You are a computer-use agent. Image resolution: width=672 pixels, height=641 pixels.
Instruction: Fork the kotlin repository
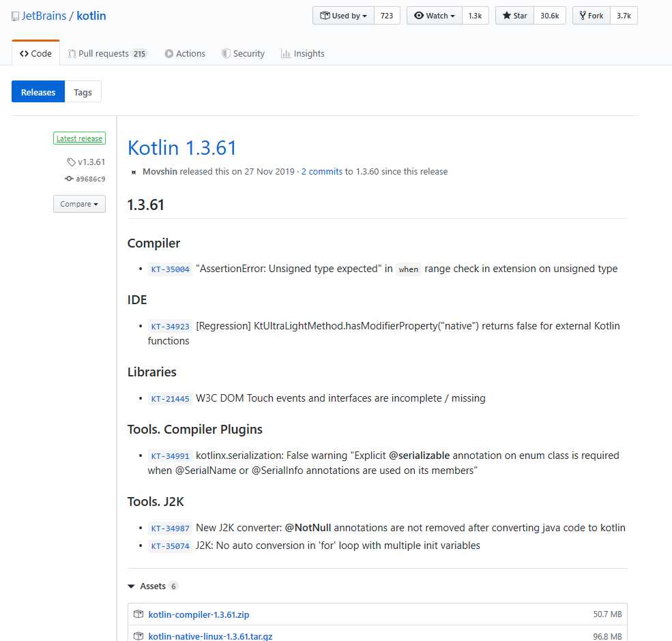tap(591, 16)
